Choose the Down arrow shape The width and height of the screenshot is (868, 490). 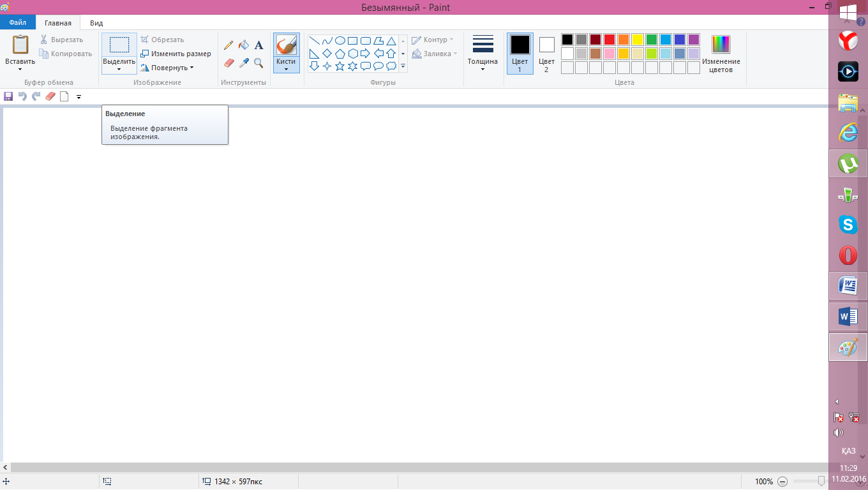click(315, 66)
